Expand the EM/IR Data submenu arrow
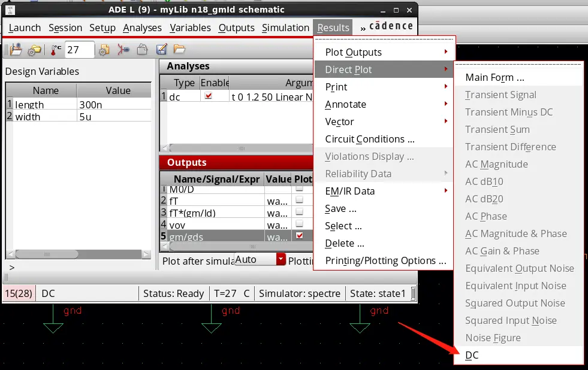Screen dimensions: 588x370 [446, 190]
